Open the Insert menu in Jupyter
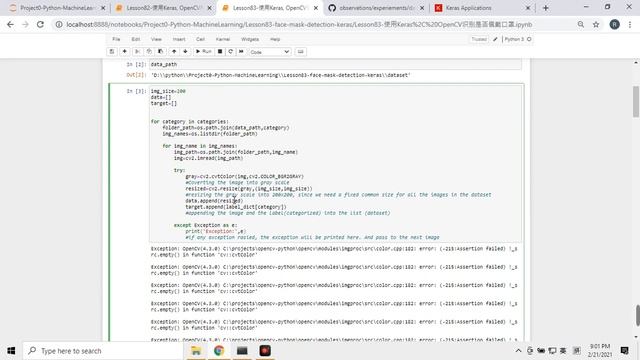Screen dimensions: 640x360 point(179,39)
